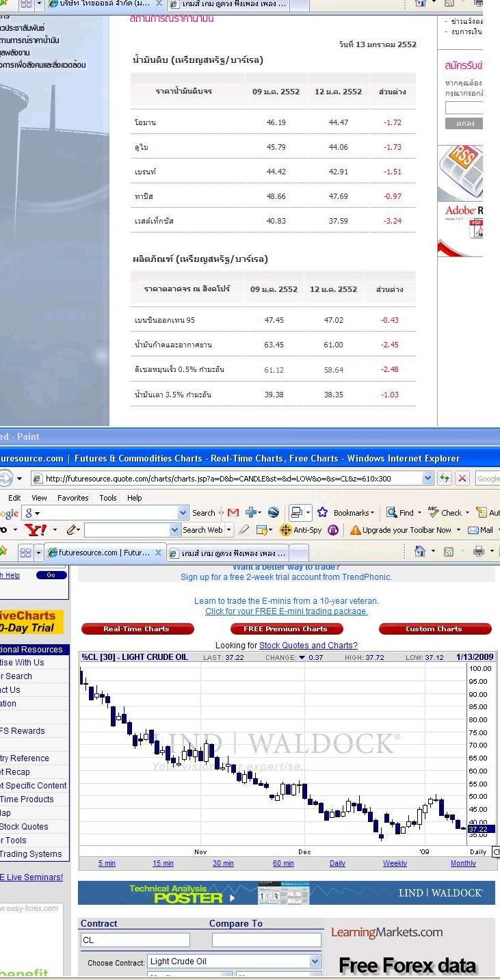
Task: Open the Tools menu
Action: pyautogui.click(x=108, y=498)
